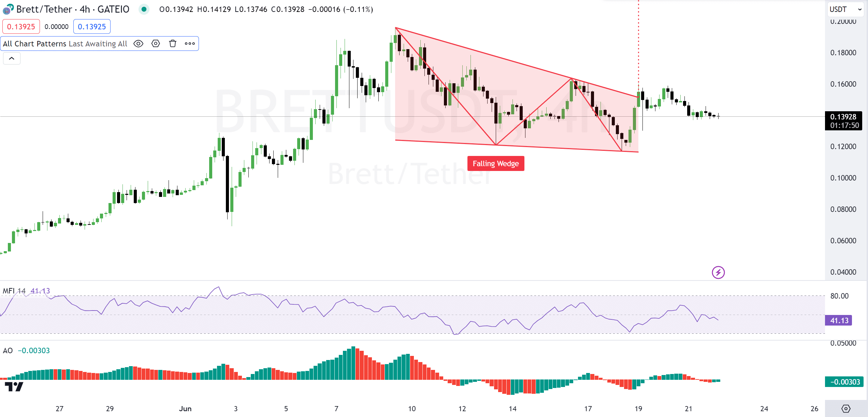The image size is (868, 417).
Task: Click the 0.10000 price axis label
Action: pos(843,178)
